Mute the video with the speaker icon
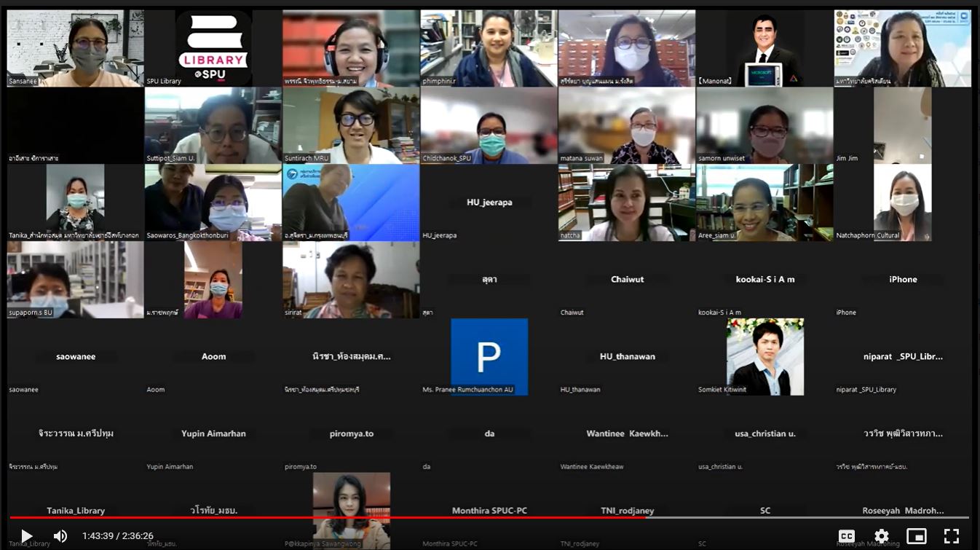980x550 pixels. (x=60, y=536)
